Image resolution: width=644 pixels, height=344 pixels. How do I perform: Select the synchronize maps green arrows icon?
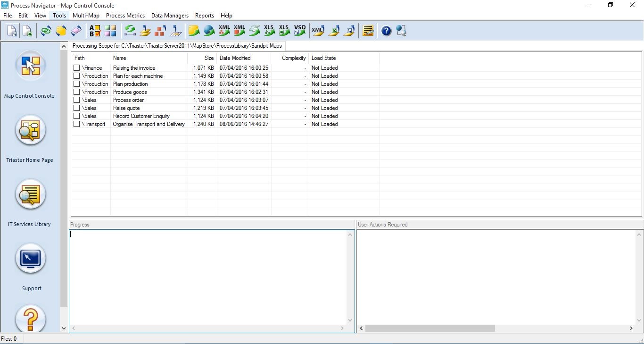click(130, 31)
